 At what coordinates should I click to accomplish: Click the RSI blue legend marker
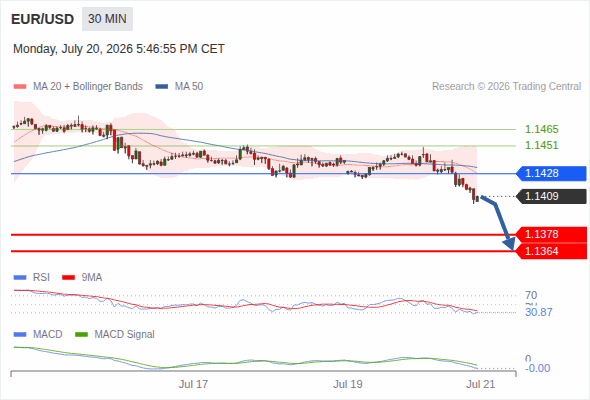coord(20,278)
